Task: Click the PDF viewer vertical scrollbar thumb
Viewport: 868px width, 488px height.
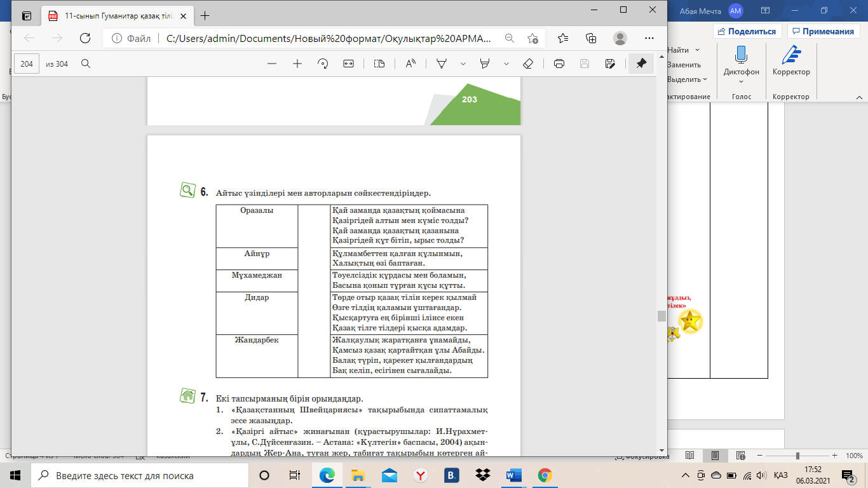Action: 661,316
